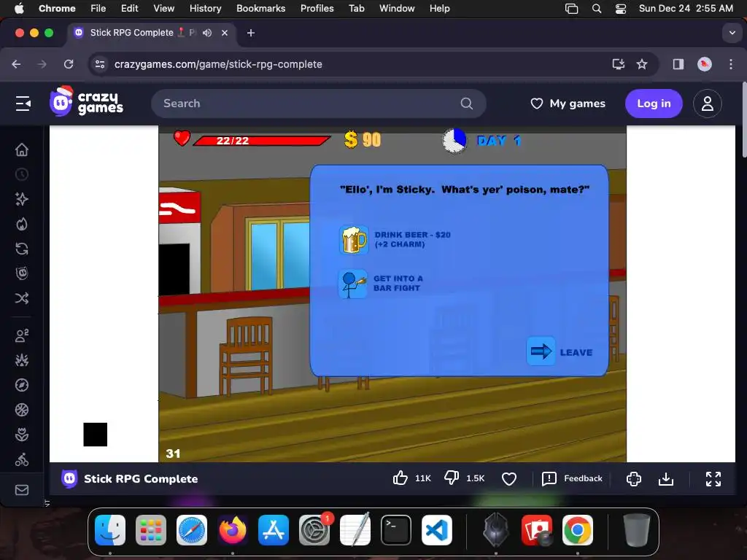
Task: Focus the Search games input field
Action: pyautogui.click(x=318, y=104)
